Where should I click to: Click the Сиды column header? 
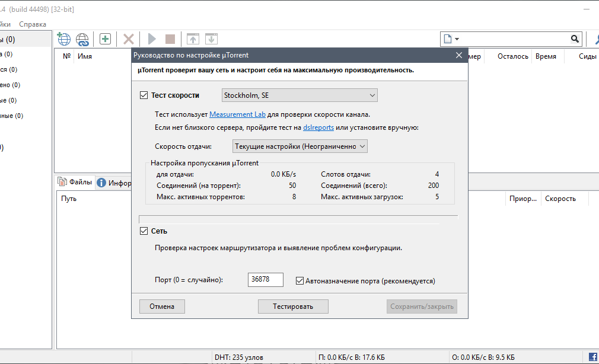click(587, 56)
